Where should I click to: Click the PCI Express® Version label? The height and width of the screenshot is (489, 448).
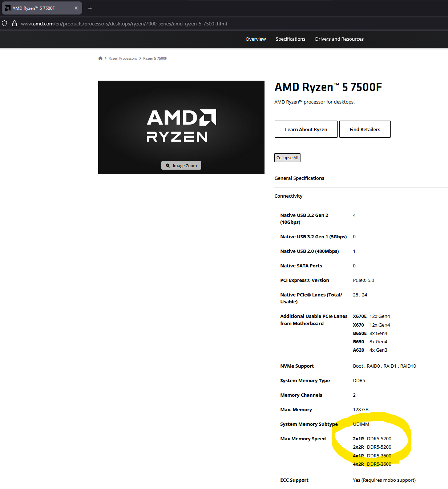coord(304,280)
